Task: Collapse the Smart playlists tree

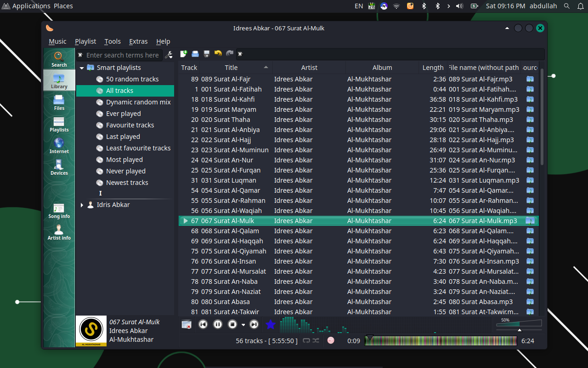Action: pos(82,68)
